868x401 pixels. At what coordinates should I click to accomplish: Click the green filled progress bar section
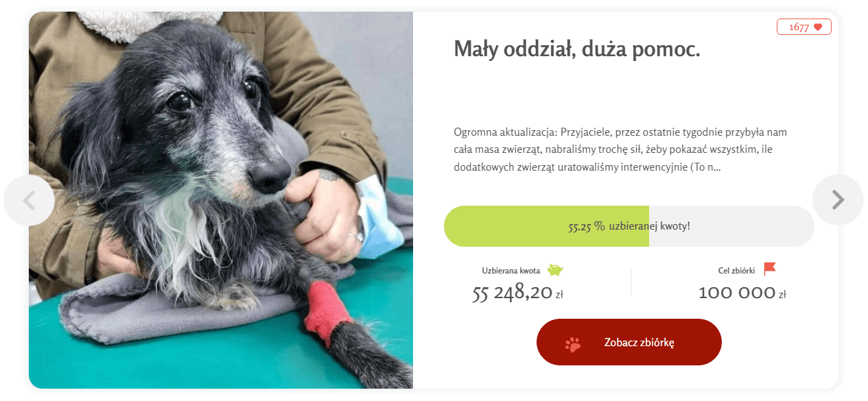(546, 226)
